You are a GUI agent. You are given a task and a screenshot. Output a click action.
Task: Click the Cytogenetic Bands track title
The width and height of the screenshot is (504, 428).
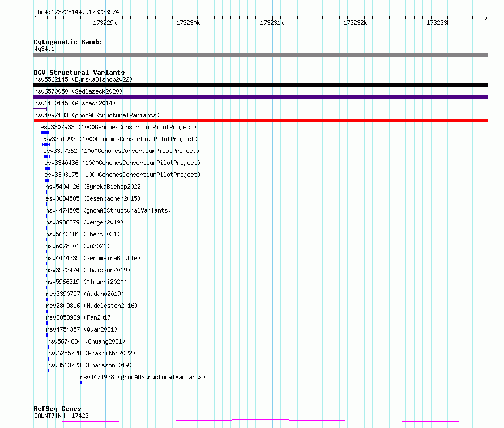(67, 42)
